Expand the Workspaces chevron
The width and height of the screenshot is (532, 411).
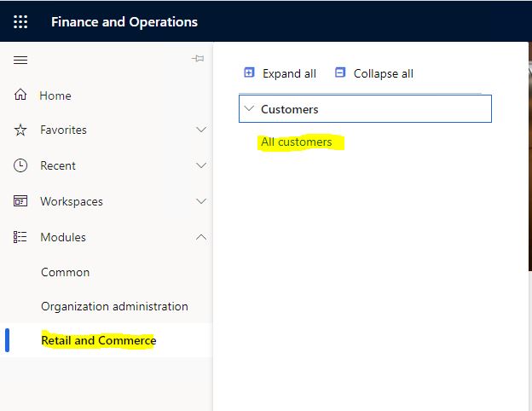click(201, 201)
